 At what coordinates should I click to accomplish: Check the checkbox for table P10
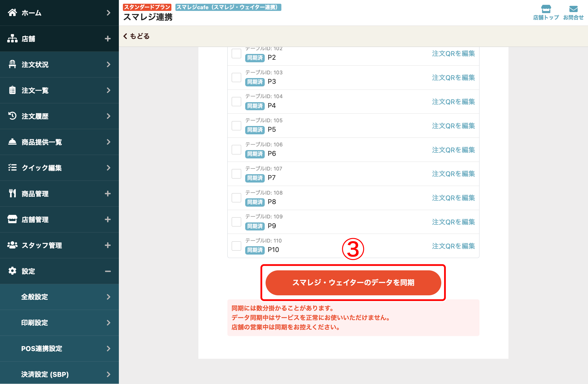coord(236,246)
